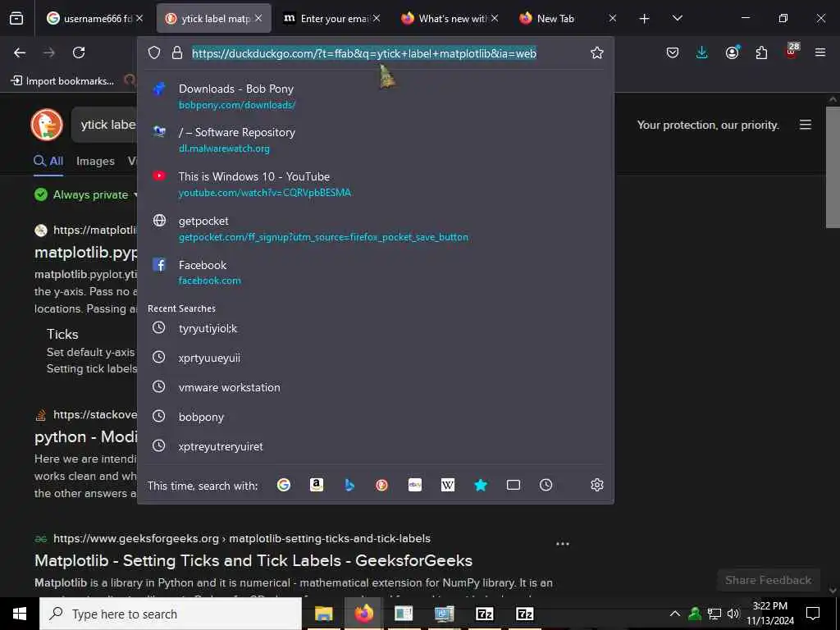Open DuckDuckGo page hamburger menu
This screenshot has width=840, height=630.
(x=806, y=125)
